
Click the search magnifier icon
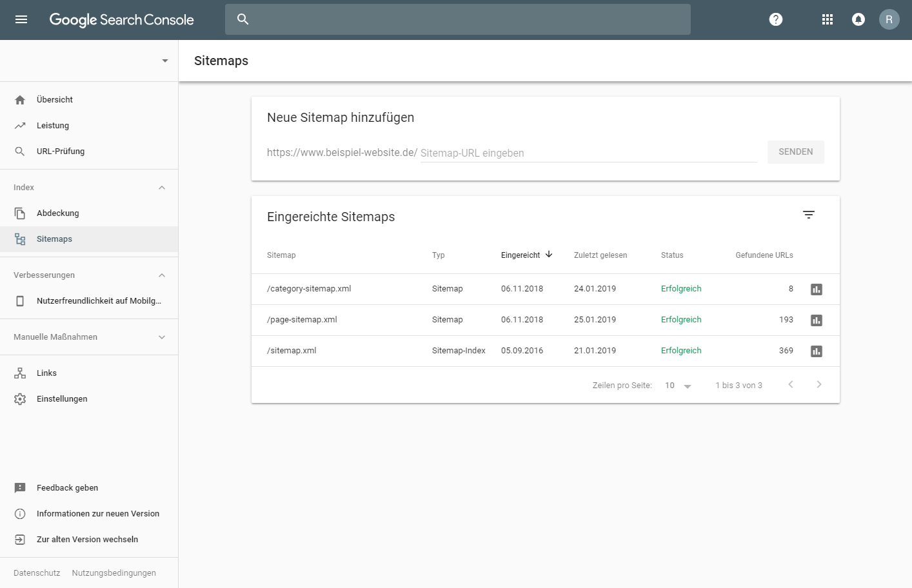point(243,19)
